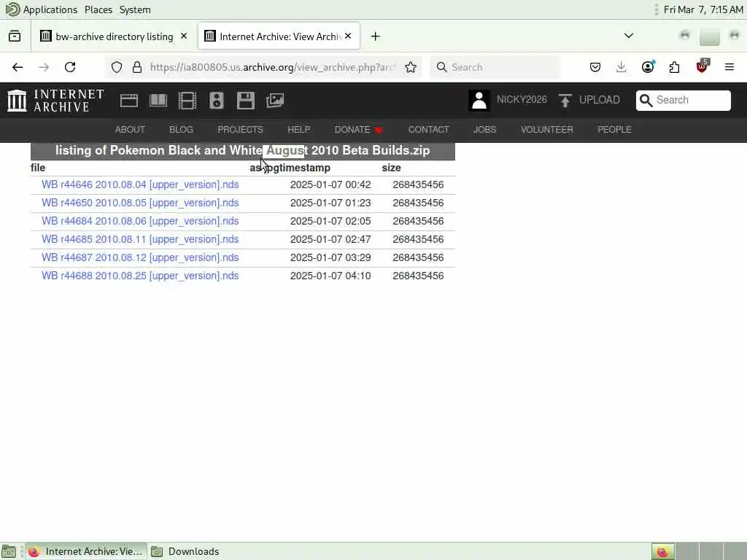Screen dimensions: 747x560
Task: Open the BLOG link
Action: pyautogui.click(x=181, y=130)
